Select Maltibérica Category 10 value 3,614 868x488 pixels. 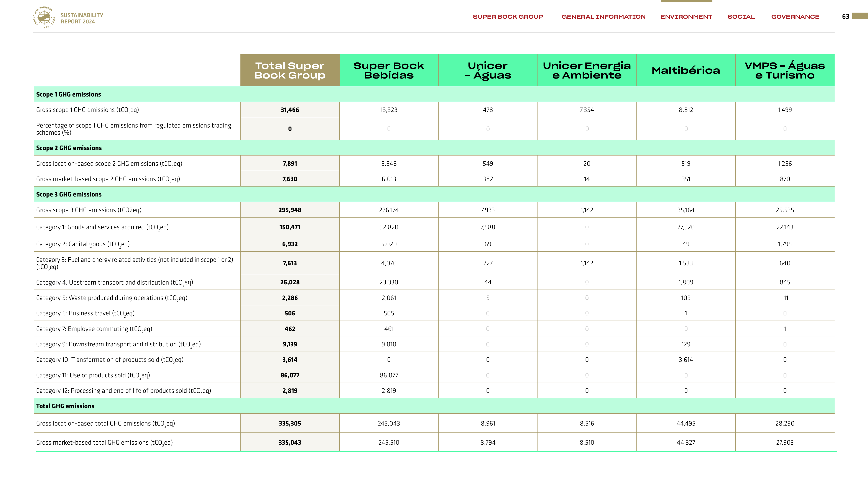point(686,360)
